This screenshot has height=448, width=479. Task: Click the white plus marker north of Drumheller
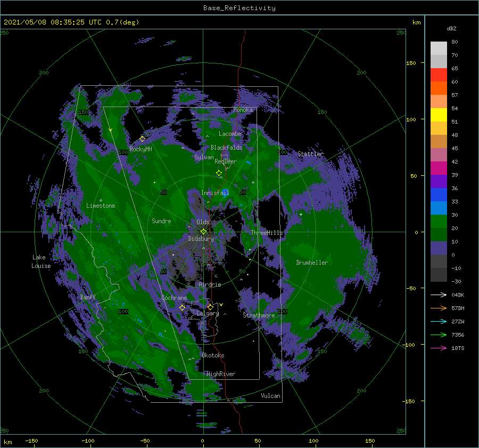click(x=301, y=214)
